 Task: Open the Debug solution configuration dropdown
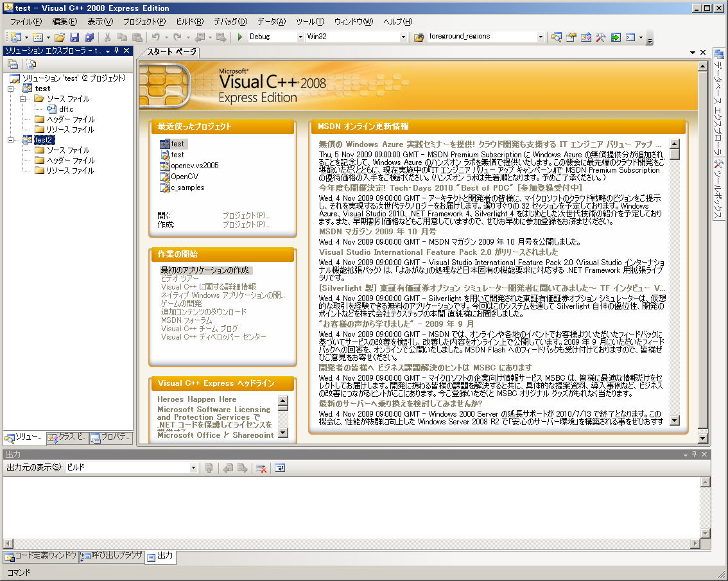[x=300, y=37]
